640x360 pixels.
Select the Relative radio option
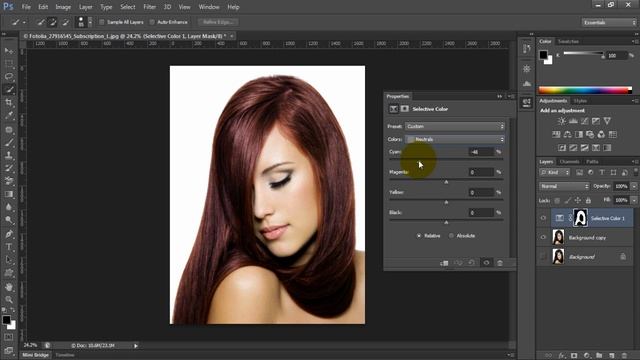(419, 236)
